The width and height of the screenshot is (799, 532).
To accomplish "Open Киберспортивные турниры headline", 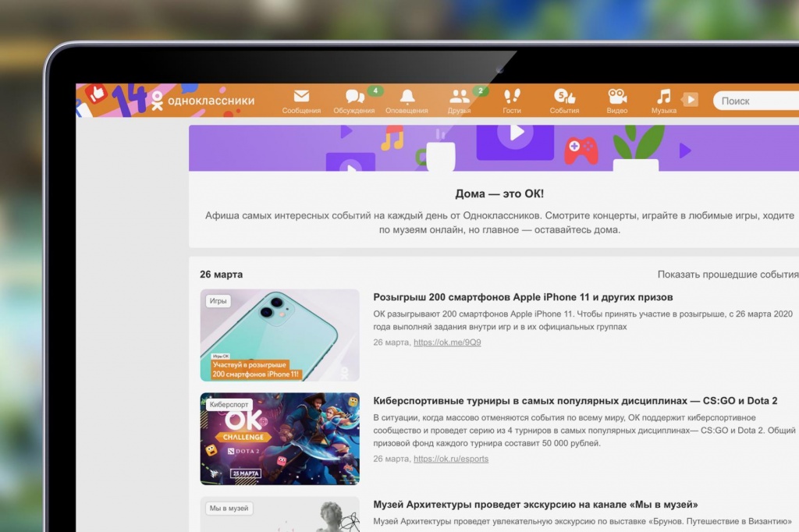I will tap(575, 400).
